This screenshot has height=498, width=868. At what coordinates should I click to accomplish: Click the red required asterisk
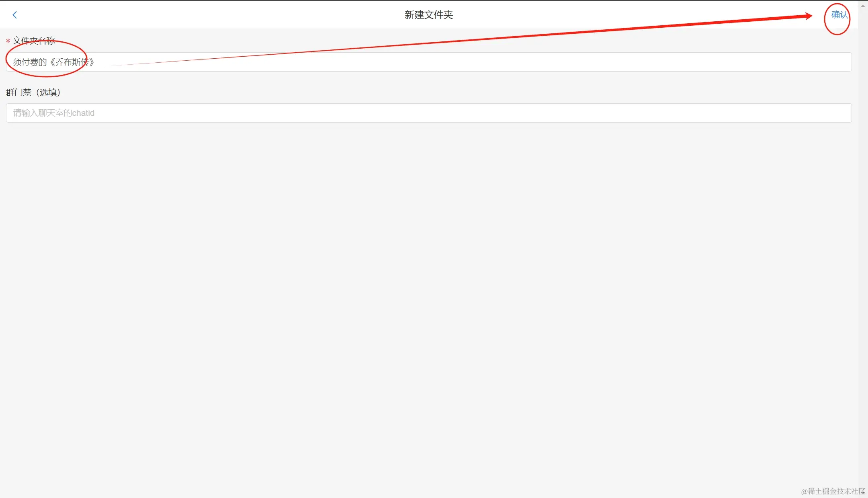(8, 41)
